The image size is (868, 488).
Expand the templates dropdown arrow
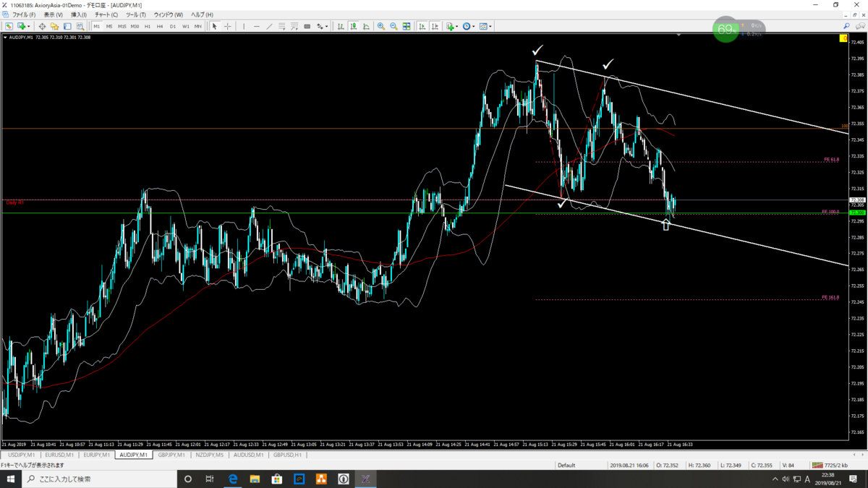click(x=490, y=27)
